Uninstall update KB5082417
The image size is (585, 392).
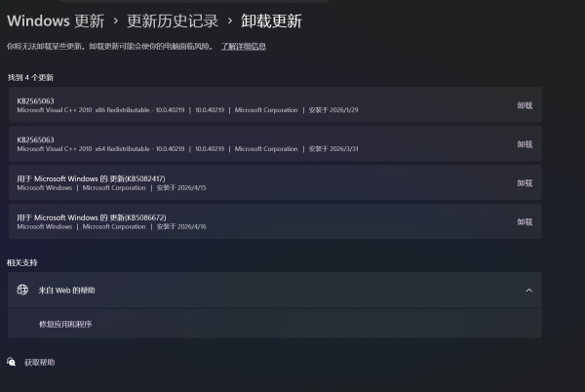pyautogui.click(x=525, y=183)
